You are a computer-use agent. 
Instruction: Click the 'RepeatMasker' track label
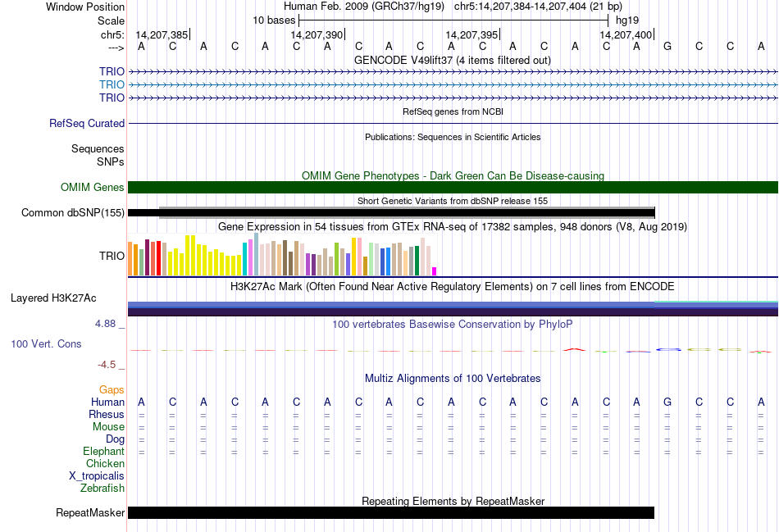[x=90, y=512]
